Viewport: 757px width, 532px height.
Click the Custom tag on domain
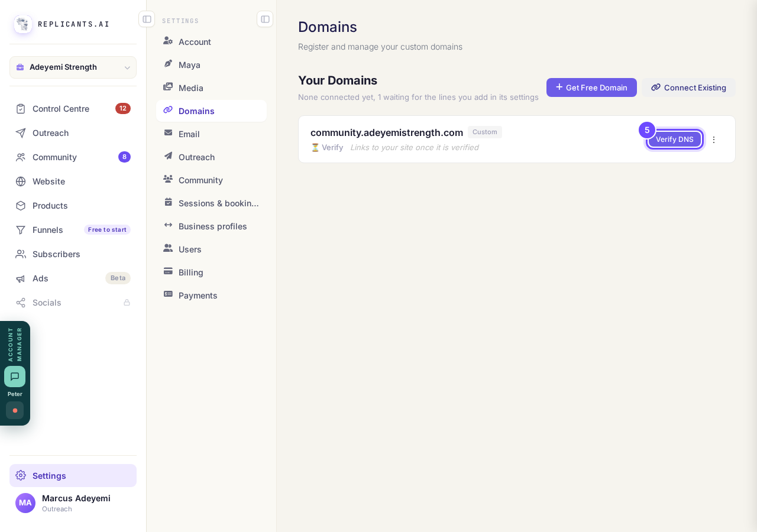coord(485,132)
